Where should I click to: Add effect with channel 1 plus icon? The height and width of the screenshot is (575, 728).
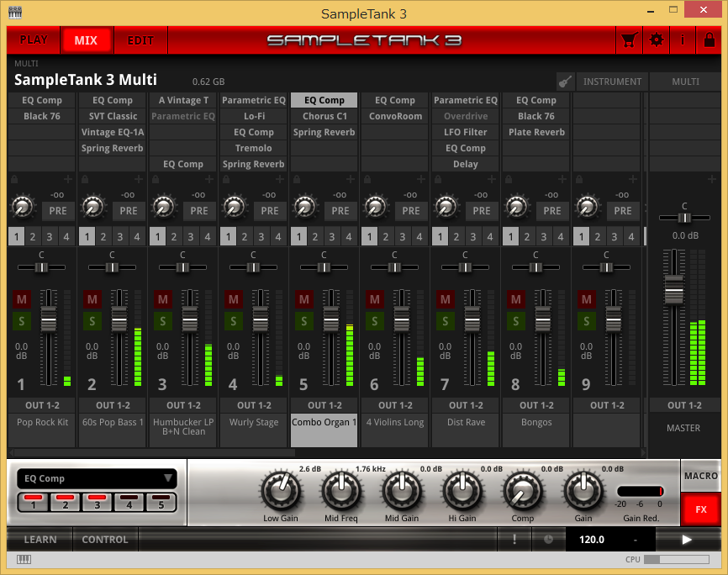(x=68, y=179)
